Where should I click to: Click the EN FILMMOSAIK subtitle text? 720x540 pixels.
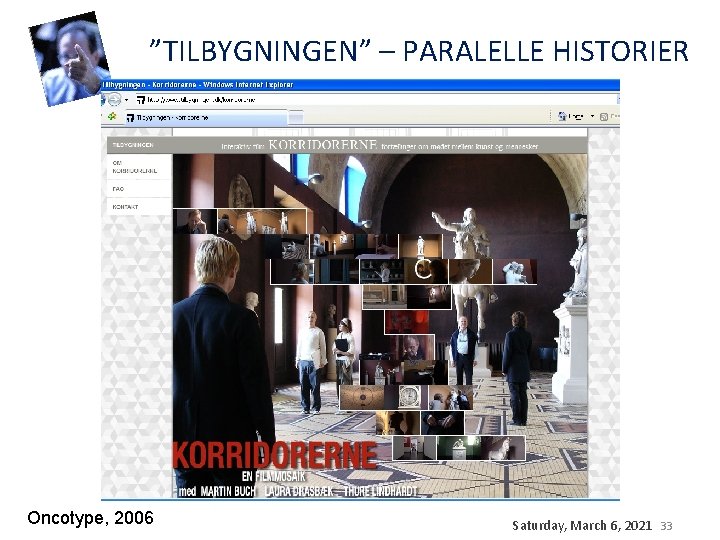pyautogui.click(x=274, y=476)
